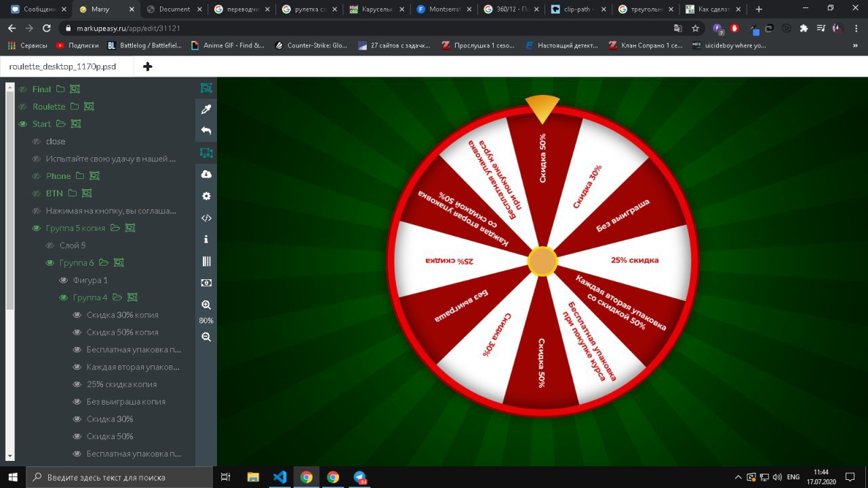
Task: Open the code view icon
Action: 206,218
